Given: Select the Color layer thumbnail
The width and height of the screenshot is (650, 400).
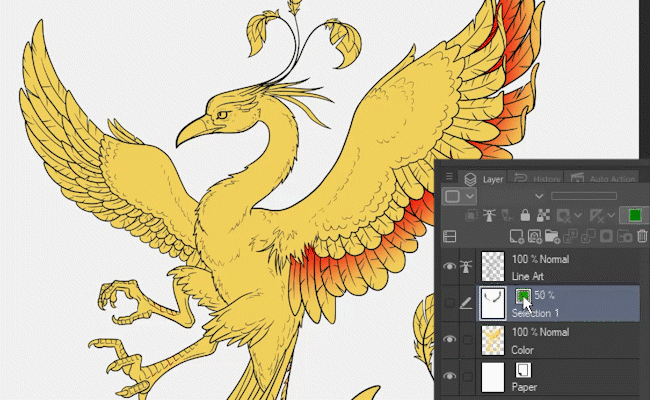Looking at the screenshot, I should click(x=493, y=340).
